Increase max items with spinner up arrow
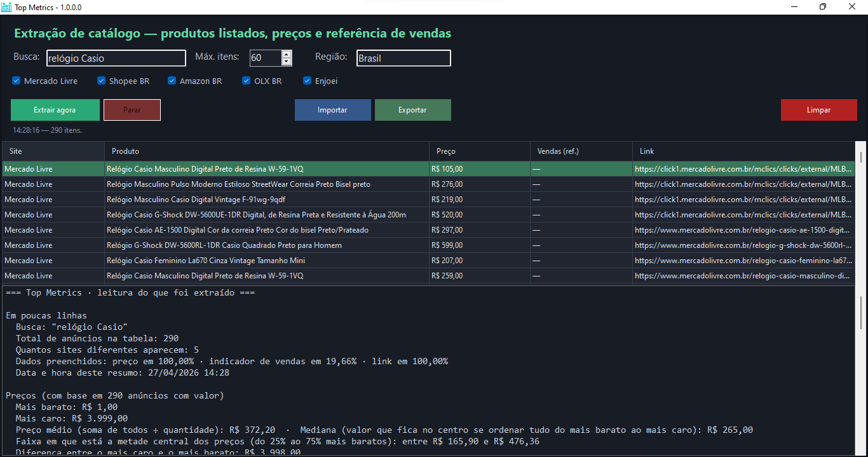Screen dimensions: 868x457 point(287,55)
